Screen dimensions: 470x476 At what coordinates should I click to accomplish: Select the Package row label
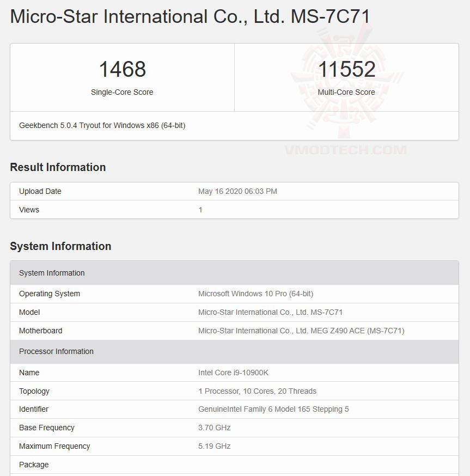[x=34, y=465]
